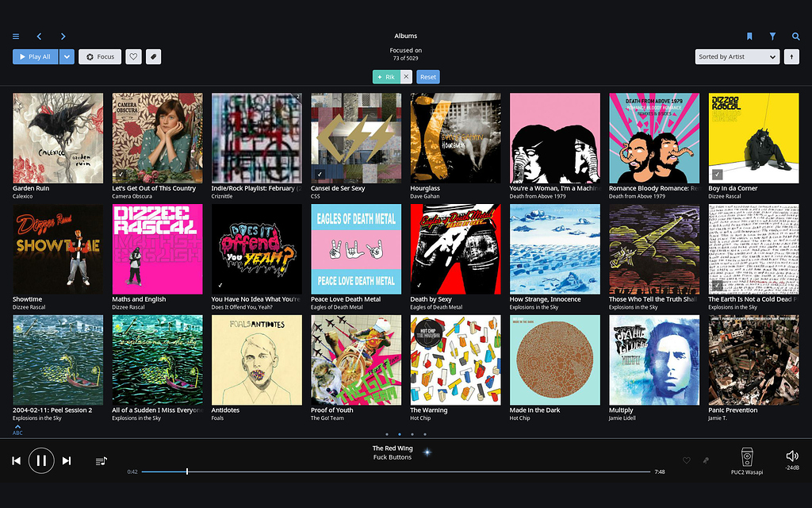Seek within the track progress bar
This screenshot has width=812, height=508.
tap(396, 471)
